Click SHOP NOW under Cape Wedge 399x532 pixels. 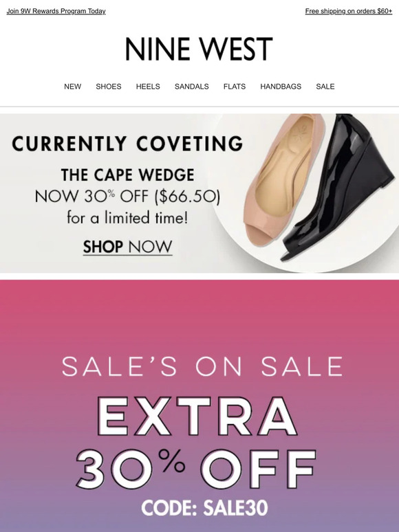[128, 247]
